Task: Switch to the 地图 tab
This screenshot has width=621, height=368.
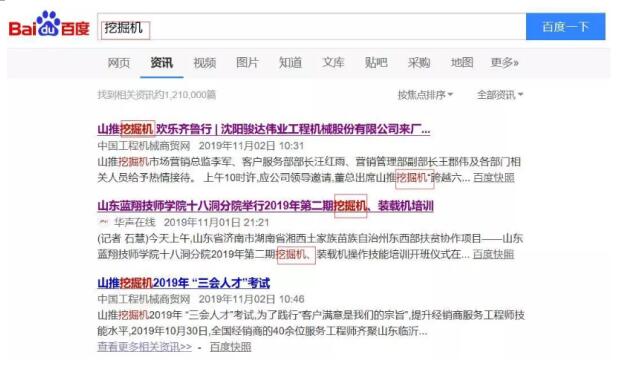Action: coord(462,62)
